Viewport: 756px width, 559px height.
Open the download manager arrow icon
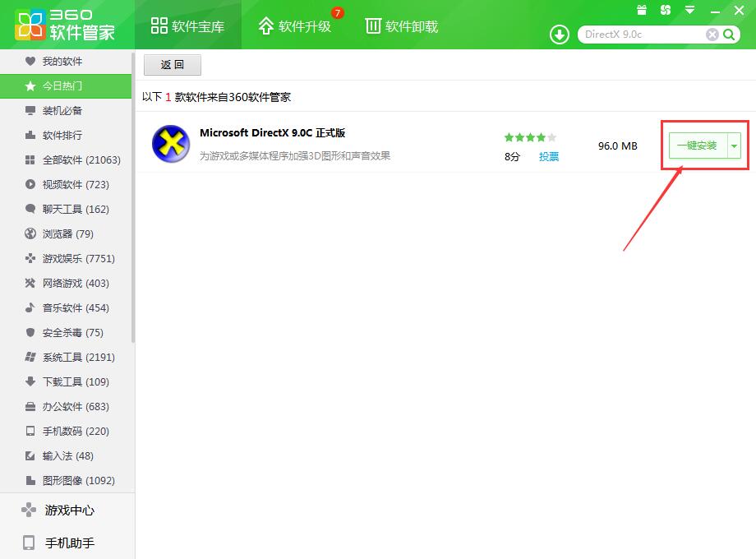pyautogui.click(x=560, y=35)
